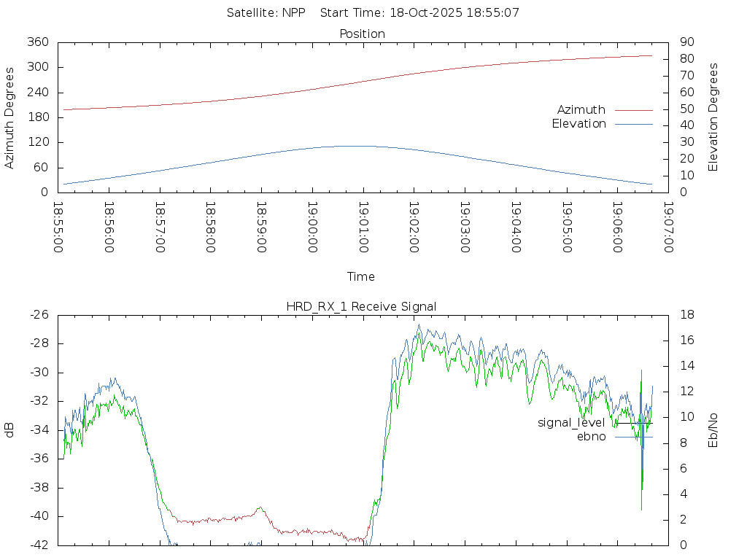Select the 18:55:00 time tick label
Screen dimensions: 747x560
click(58, 227)
